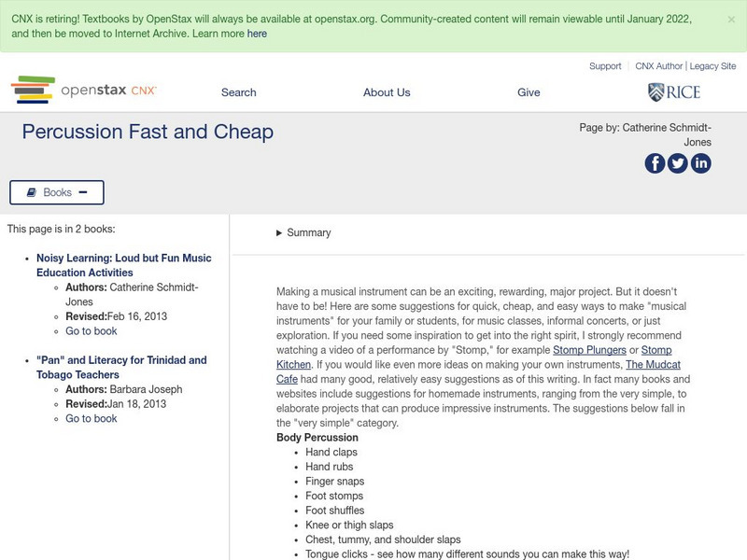Select the Give menu item
This screenshot has width=747, height=560.
tap(529, 92)
